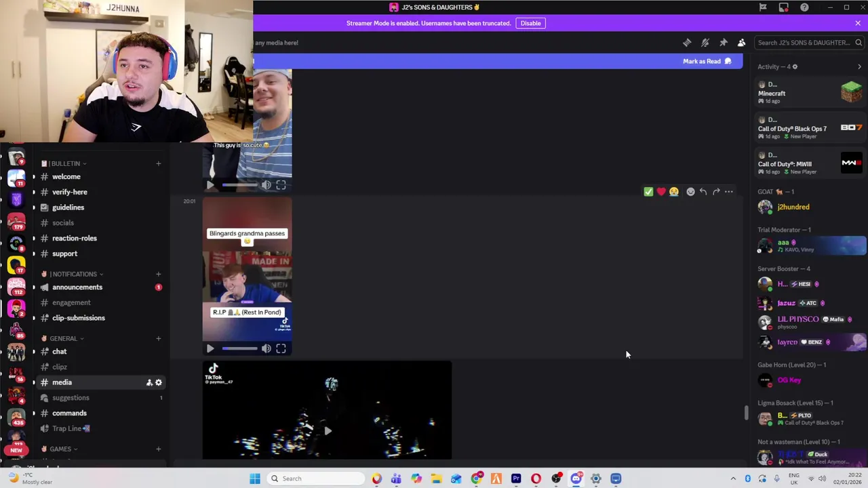
Task: Open Opera browser from taskbar
Action: (536, 479)
